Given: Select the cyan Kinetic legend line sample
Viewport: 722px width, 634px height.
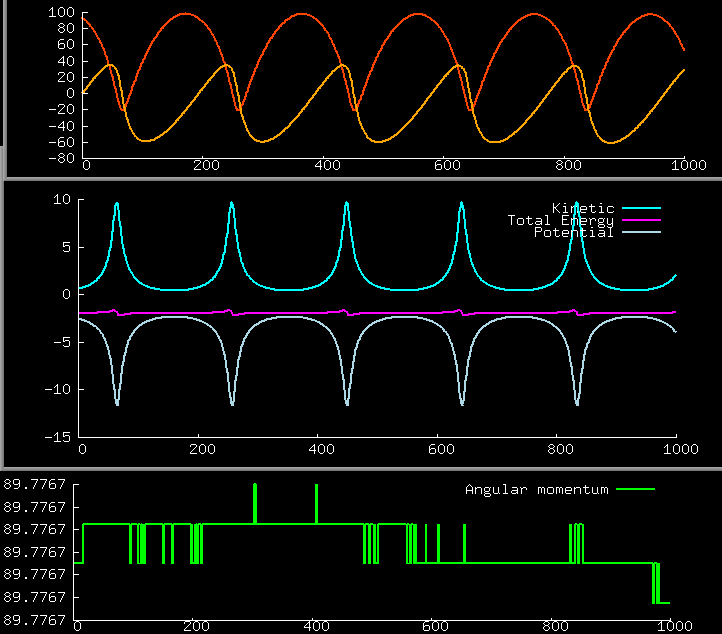Looking at the screenshot, I should 641,208.
